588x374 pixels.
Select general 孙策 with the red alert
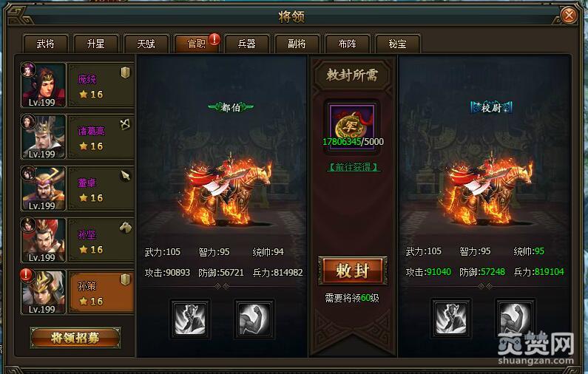78,292
